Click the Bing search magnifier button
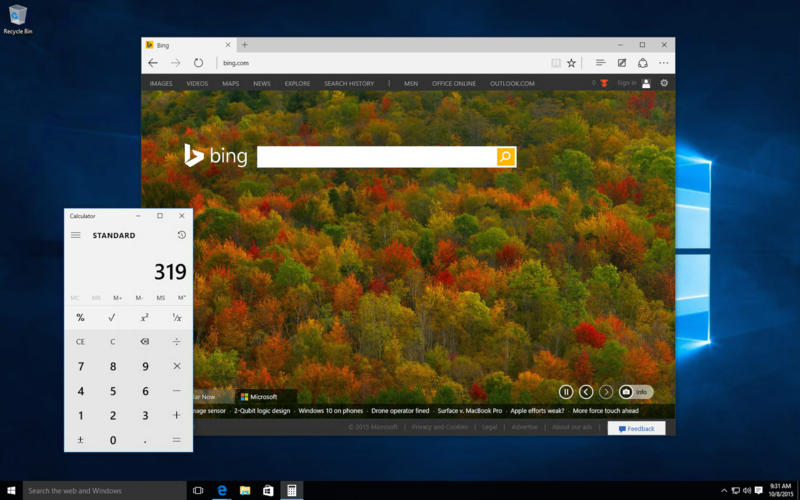This screenshot has width=800, height=500. 506,157
